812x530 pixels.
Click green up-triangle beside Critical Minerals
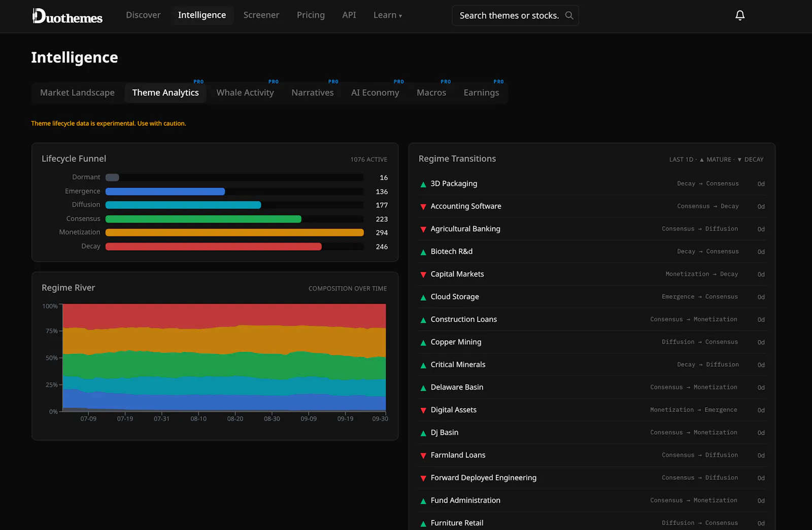(x=423, y=365)
